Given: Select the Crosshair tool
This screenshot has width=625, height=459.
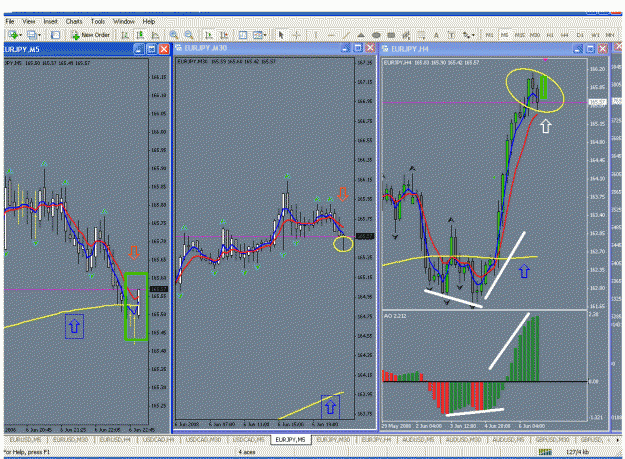Looking at the screenshot, I should click(297, 35).
